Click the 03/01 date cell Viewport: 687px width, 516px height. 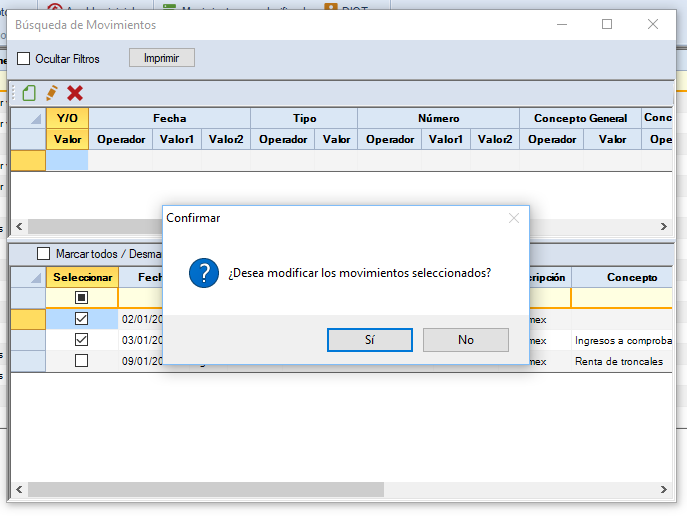click(141, 340)
